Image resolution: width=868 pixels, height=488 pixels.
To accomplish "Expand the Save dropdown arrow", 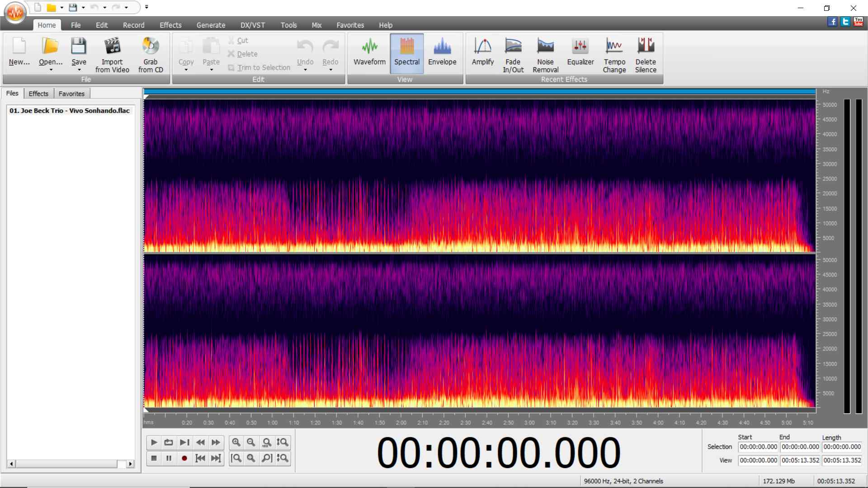I will [79, 70].
